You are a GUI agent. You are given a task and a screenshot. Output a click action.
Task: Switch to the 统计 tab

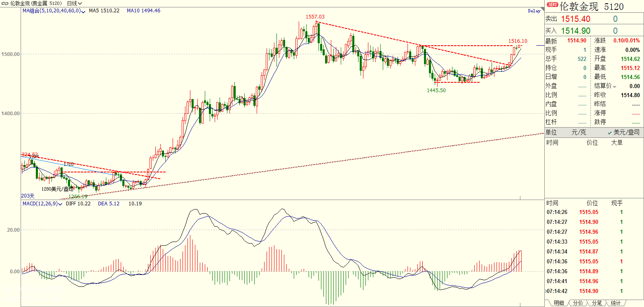point(616,303)
